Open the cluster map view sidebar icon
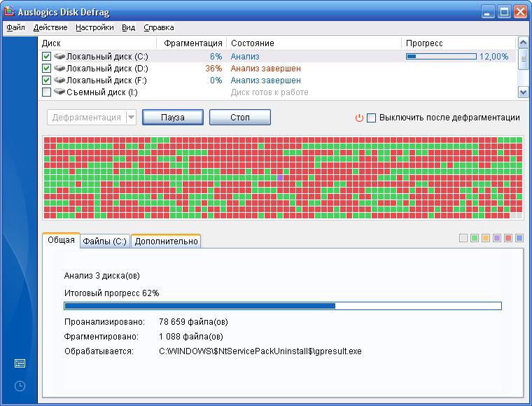This screenshot has height=406, width=532. pos(20,363)
